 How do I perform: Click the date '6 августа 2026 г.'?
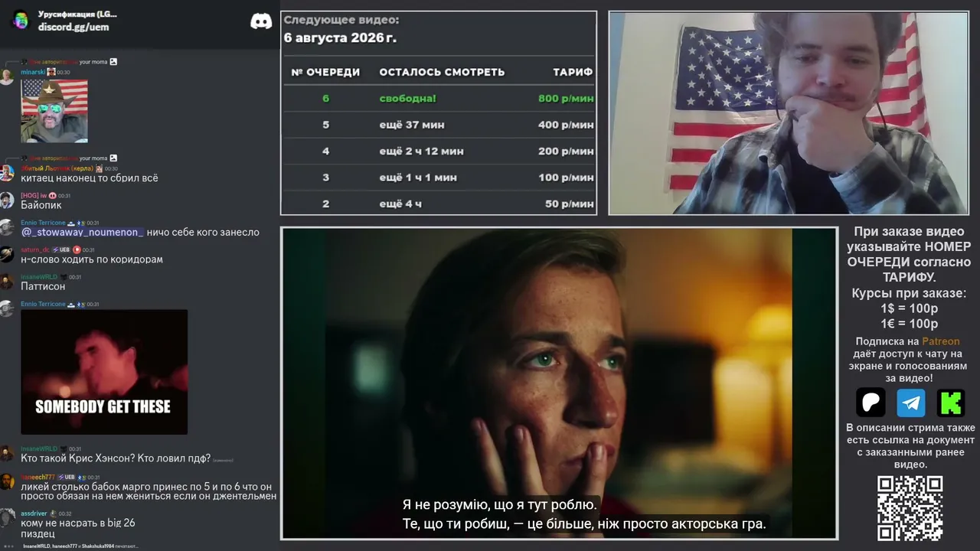pyautogui.click(x=340, y=37)
